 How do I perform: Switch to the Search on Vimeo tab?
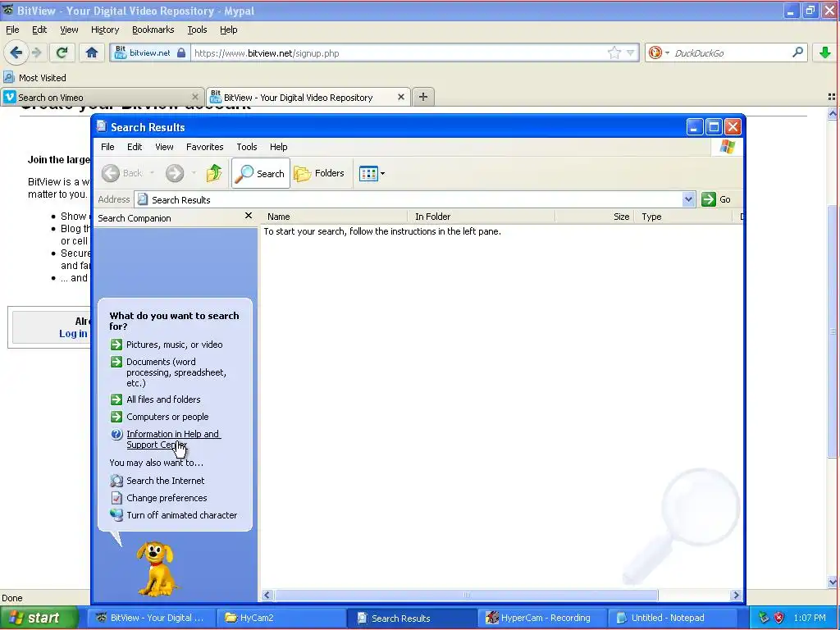(x=102, y=97)
